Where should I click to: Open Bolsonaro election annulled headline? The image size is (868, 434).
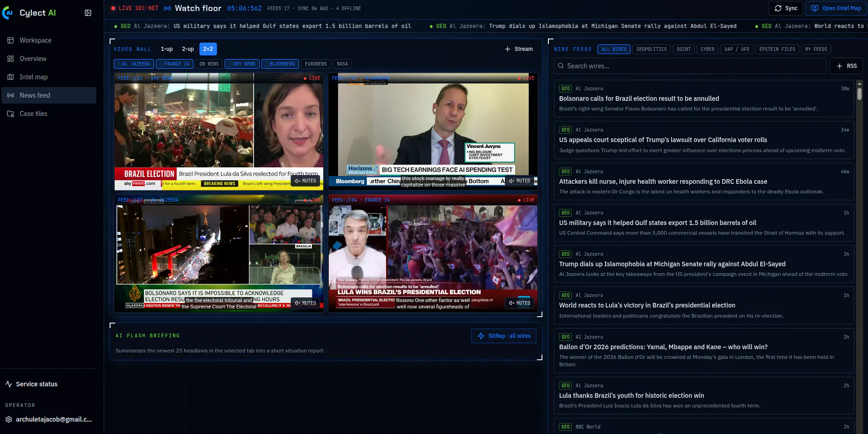[639, 99]
